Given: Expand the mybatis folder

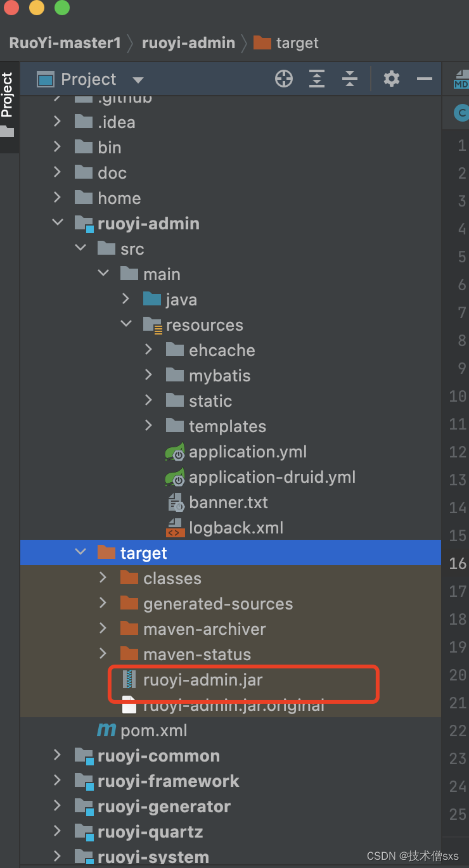Looking at the screenshot, I should point(149,375).
